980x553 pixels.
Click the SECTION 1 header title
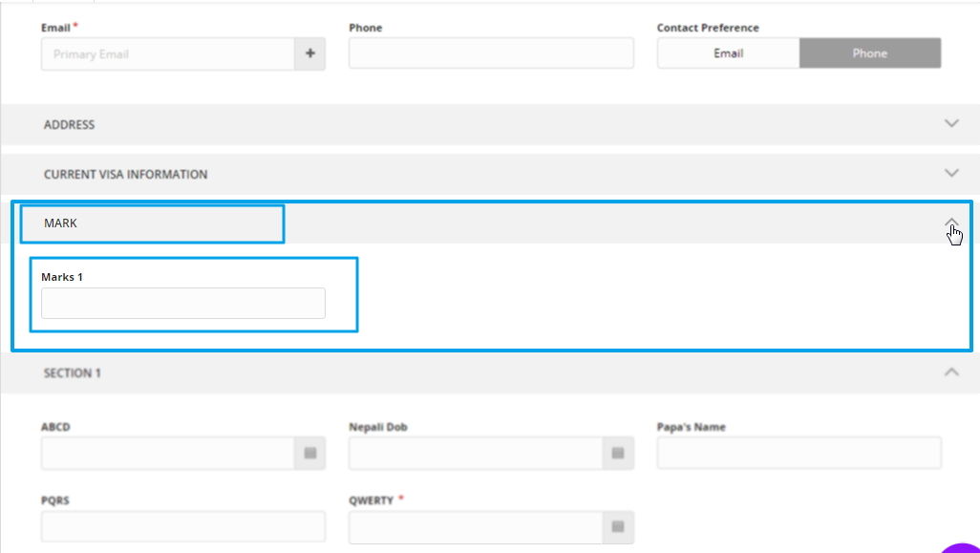[73, 373]
